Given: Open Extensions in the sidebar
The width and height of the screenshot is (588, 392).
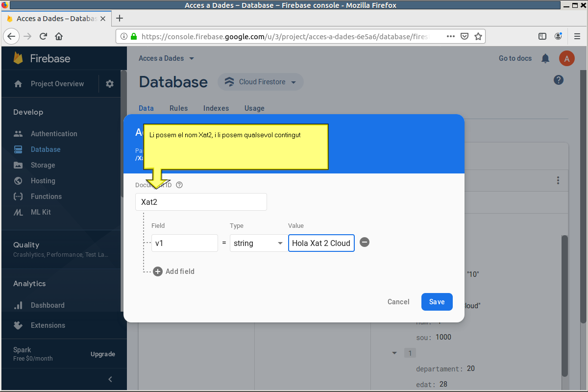Looking at the screenshot, I should pyautogui.click(x=48, y=325).
